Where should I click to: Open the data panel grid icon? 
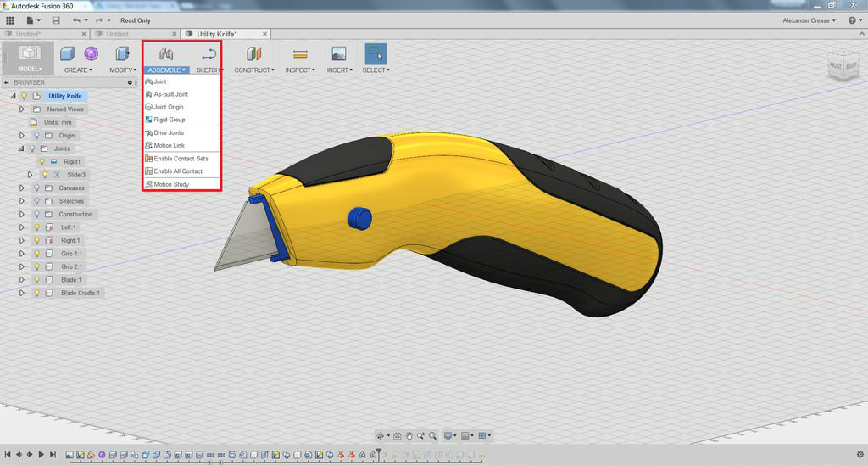click(x=10, y=20)
